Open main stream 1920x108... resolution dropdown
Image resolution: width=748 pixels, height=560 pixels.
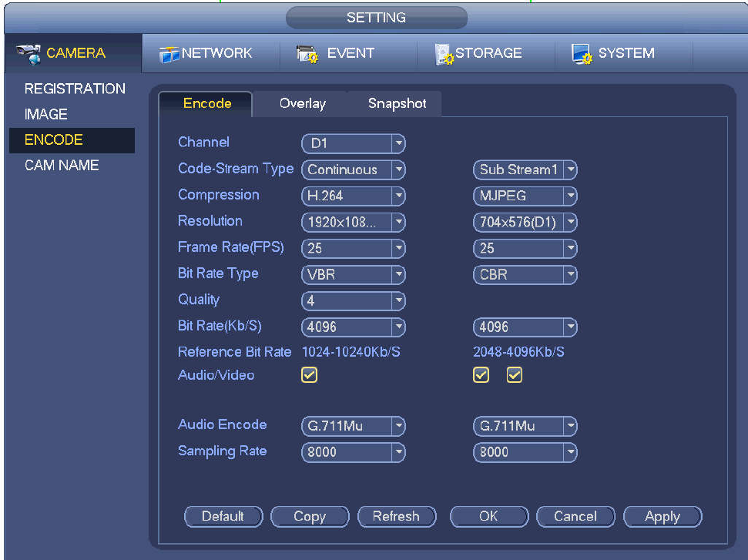coord(354,223)
